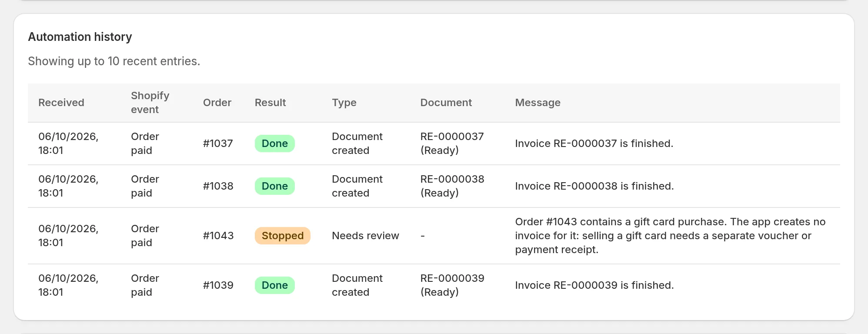
Task: Click the dash document cell for #1043
Action: tap(422, 236)
